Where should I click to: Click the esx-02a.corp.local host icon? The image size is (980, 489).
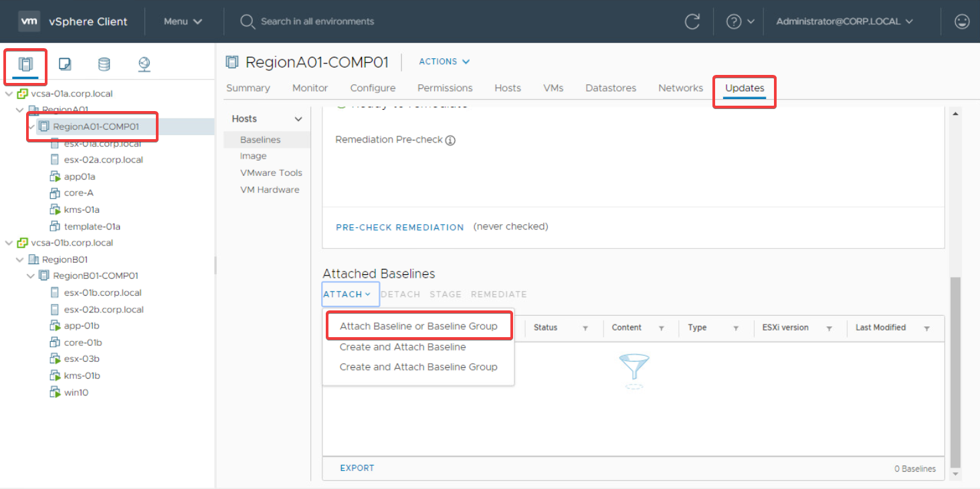55,160
